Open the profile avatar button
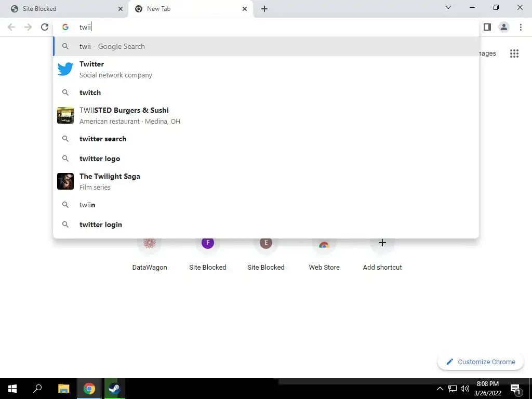This screenshot has height=399, width=532. pos(504,27)
